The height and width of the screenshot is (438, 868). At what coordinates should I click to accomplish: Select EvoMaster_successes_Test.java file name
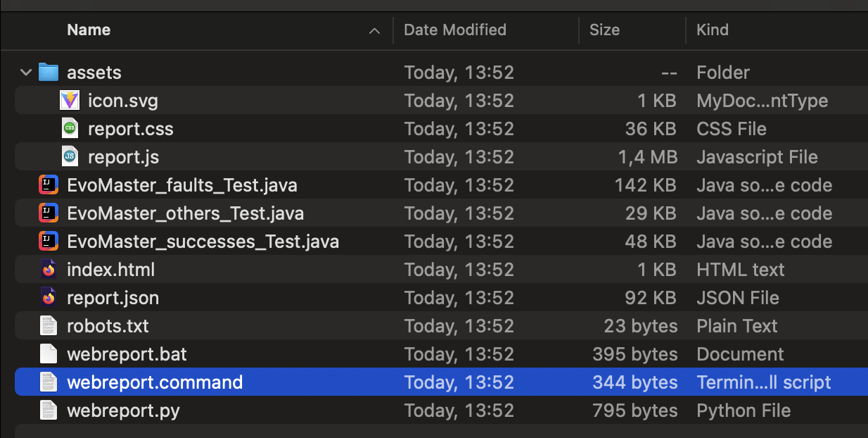pyautogui.click(x=203, y=242)
